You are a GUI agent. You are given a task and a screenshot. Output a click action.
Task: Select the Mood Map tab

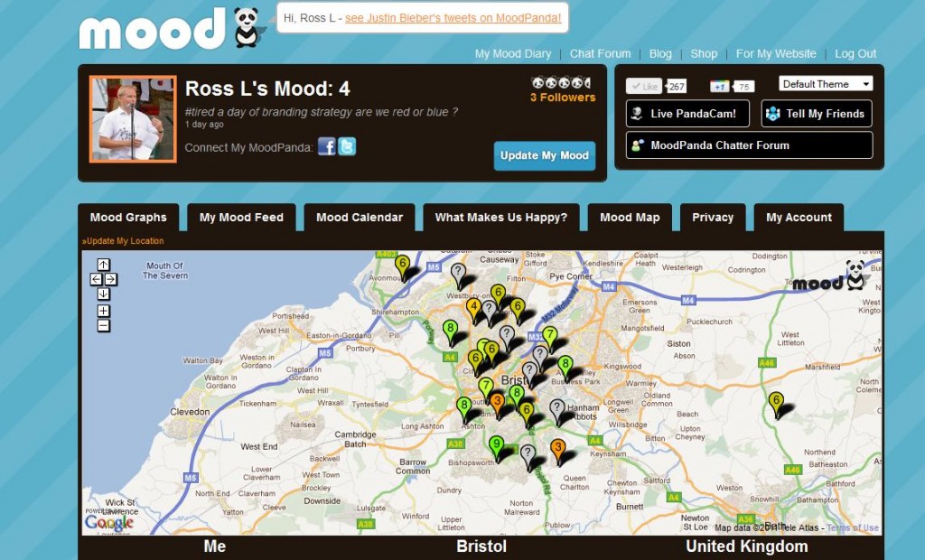tap(630, 217)
